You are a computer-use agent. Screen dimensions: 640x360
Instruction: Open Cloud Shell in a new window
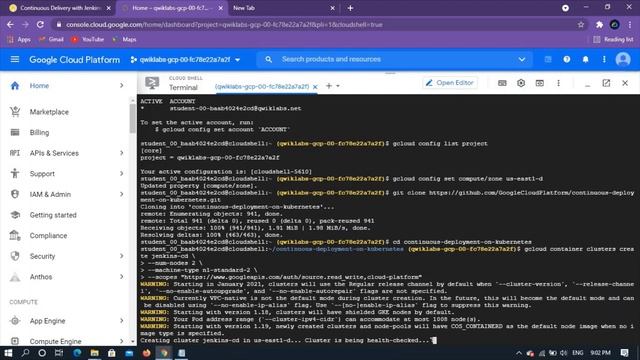pos(606,83)
